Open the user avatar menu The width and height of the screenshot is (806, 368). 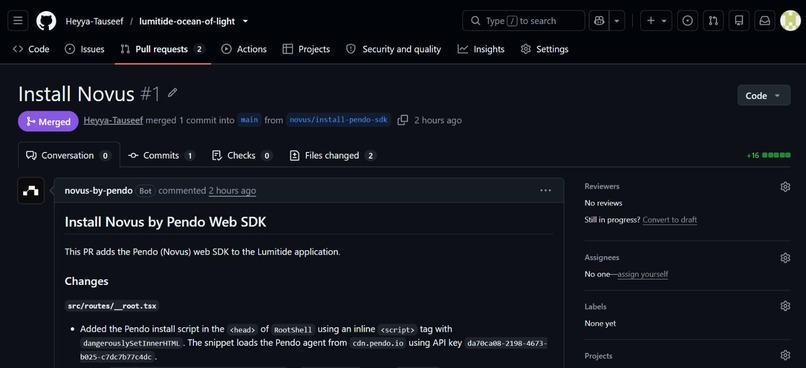pos(791,21)
